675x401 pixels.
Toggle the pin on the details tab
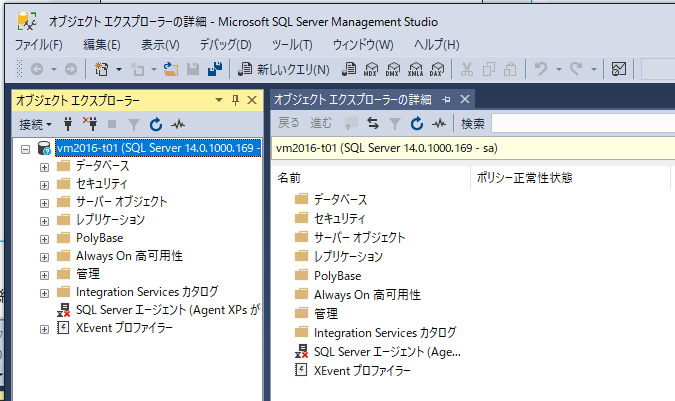[x=446, y=100]
